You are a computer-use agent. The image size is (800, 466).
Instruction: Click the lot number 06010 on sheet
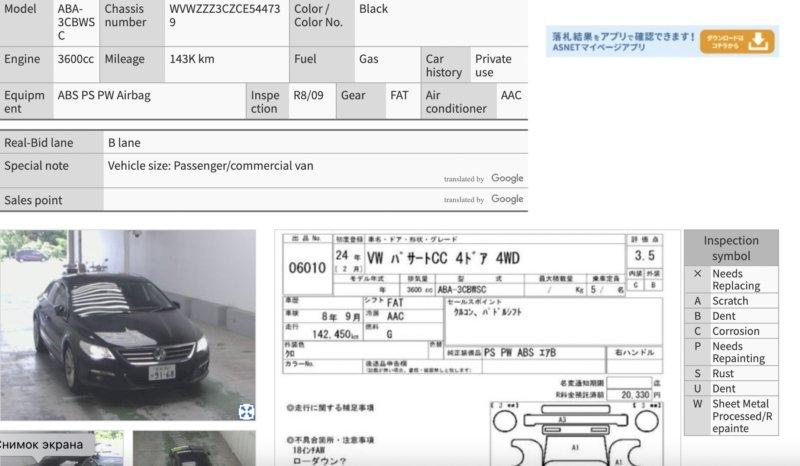[307, 267]
